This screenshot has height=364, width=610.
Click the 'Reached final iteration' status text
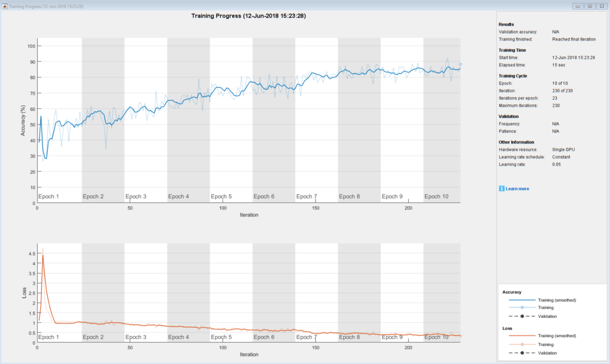tap(574, 39)
